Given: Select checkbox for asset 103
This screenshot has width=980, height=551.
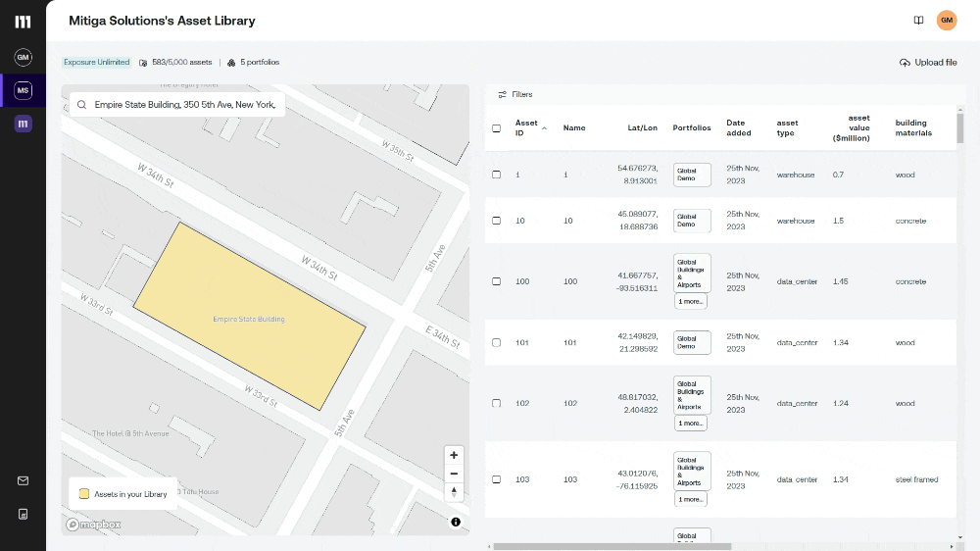Looking at the screenshot, I should (x=496, y=479).
